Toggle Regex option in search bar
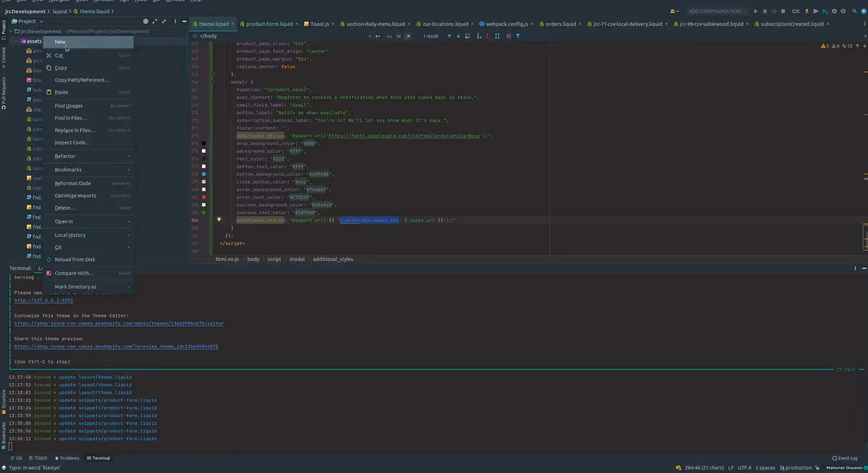Image resolution: width=868 pixels, height=473 pixels. tap(408, 36)
